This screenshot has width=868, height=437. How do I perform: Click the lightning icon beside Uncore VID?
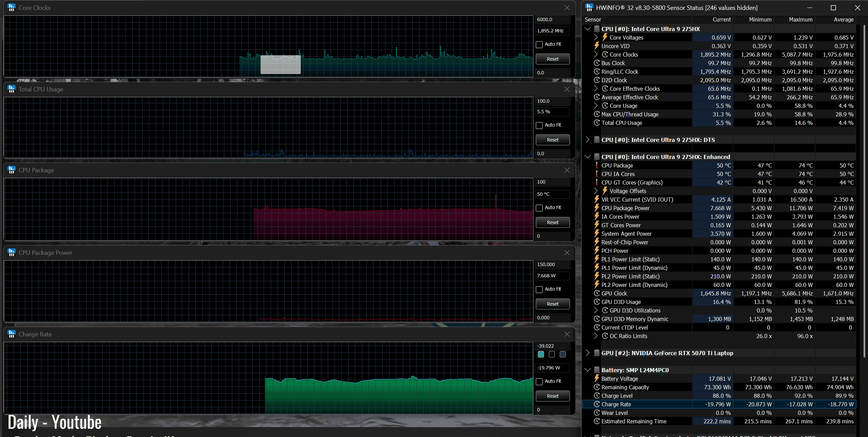pyautogui.click(x=597, y=46)
